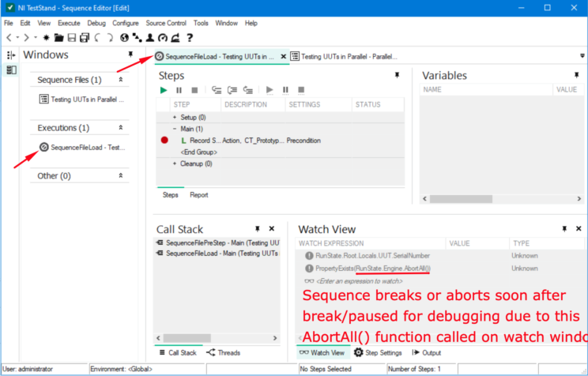Open the globe icon in the toolbar

pos(124,37)
